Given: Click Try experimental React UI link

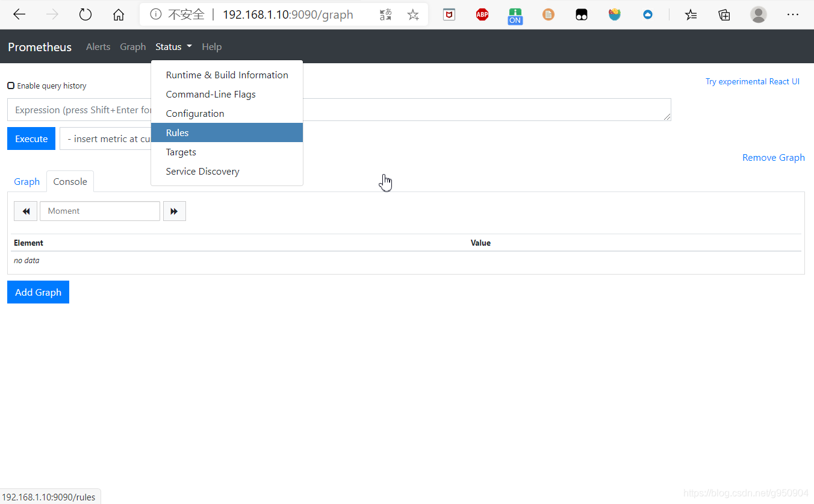Looking at the screenshot, I should (x=753, y=81).
